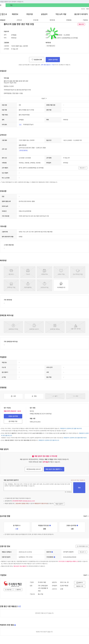
Task: Open 더보기 for 기업정보 section
Action: point(86,575)
